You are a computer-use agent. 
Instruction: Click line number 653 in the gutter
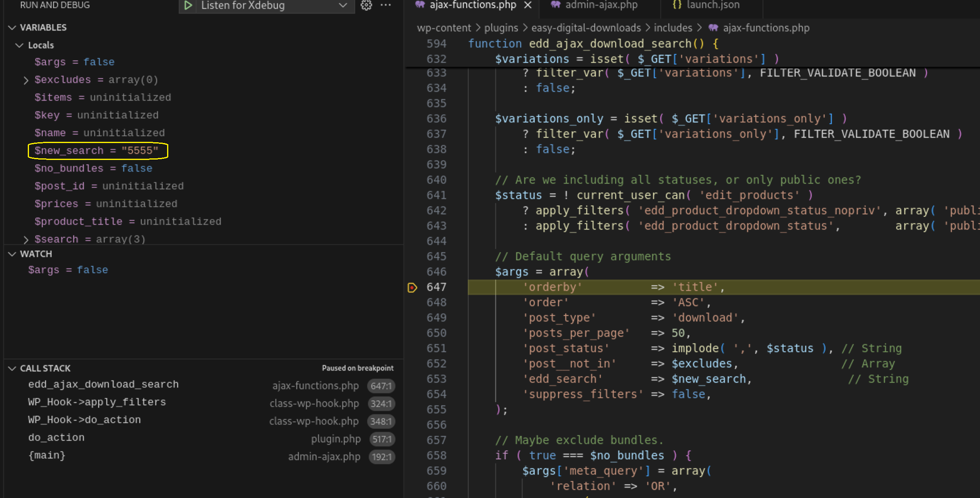pyautogui.click(x=436, y=379)
